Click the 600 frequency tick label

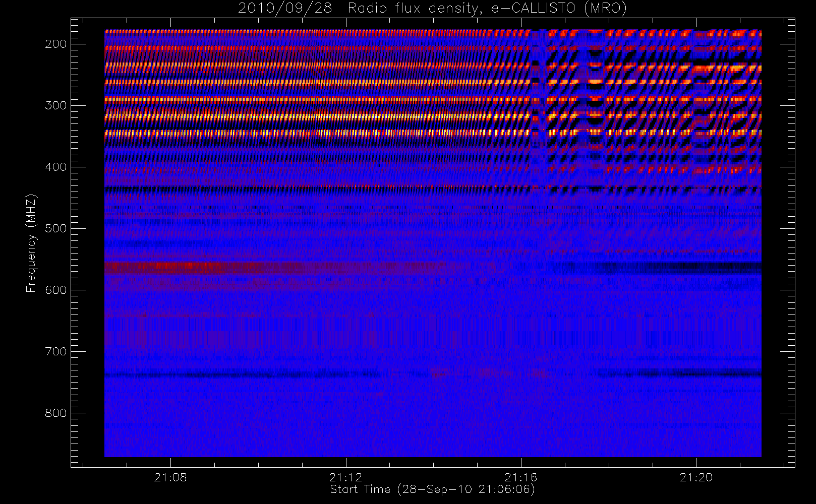(x=56, y=290)
